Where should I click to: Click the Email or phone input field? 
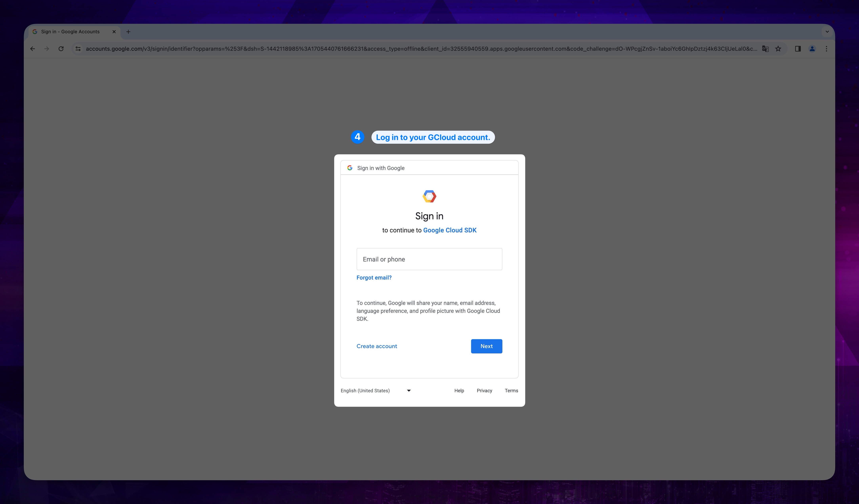tap(429, 259)
